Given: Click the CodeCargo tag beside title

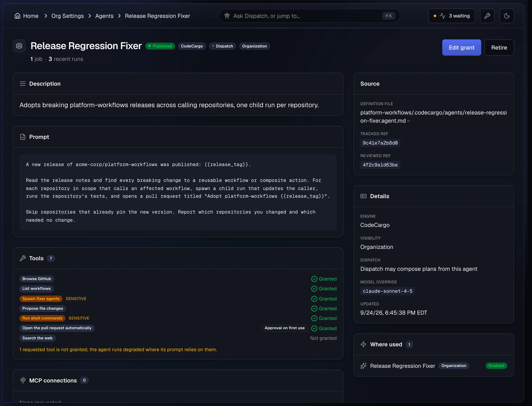Looking at the screenshot, I should click(x=192, y=46).
